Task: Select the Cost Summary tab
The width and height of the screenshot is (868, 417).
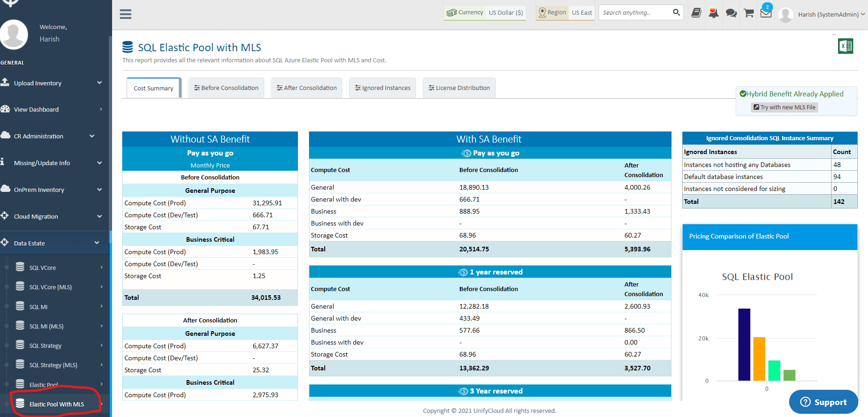Action: click(154, 88)
